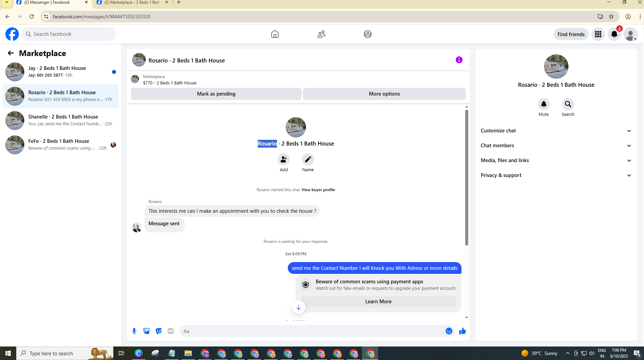Open browser tab search dropdown arrow
This screenshot has height=360, width=644.
point(7,2)
